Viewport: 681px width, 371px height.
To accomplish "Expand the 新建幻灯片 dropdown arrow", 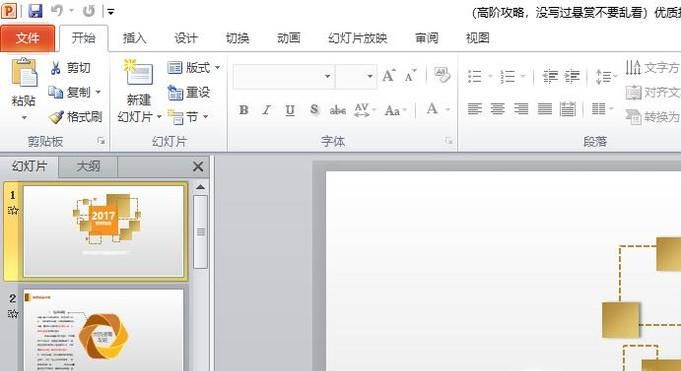I will tap(159, 117).
